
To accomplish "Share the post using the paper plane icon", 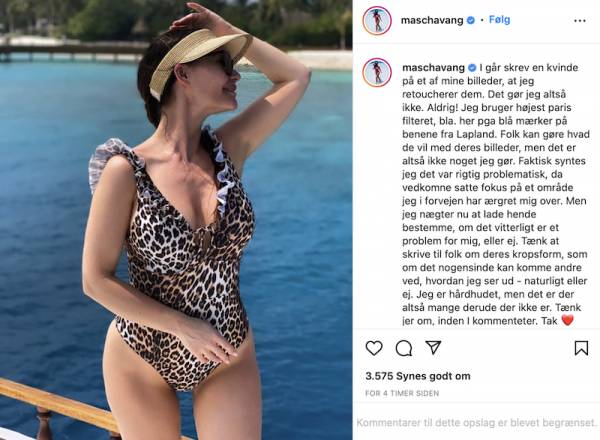I will (433, 347).
